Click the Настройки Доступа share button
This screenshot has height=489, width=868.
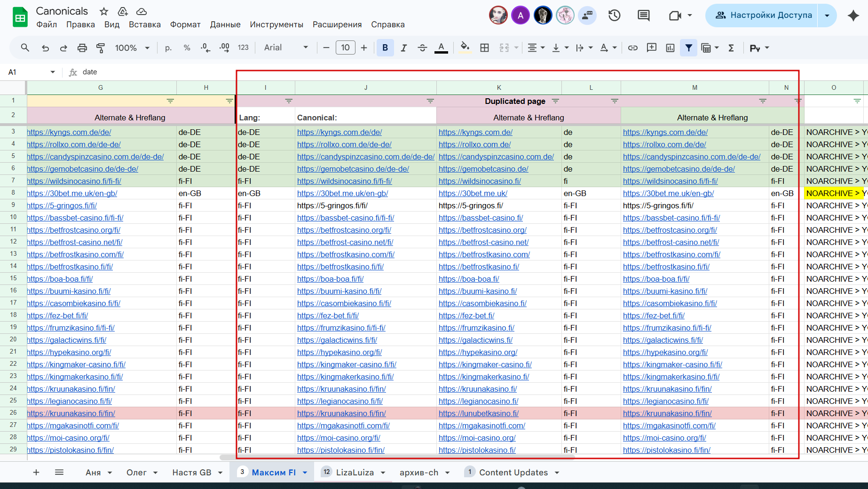764,16
